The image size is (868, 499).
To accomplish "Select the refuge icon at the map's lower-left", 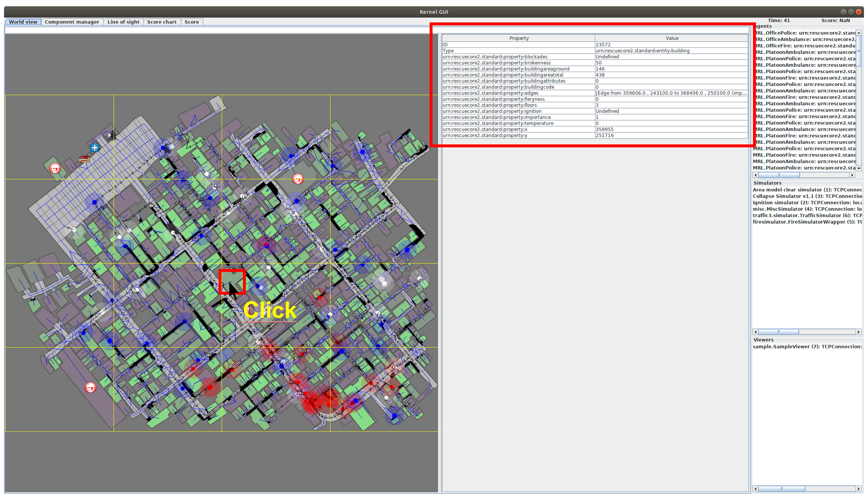I will point(90,387).
